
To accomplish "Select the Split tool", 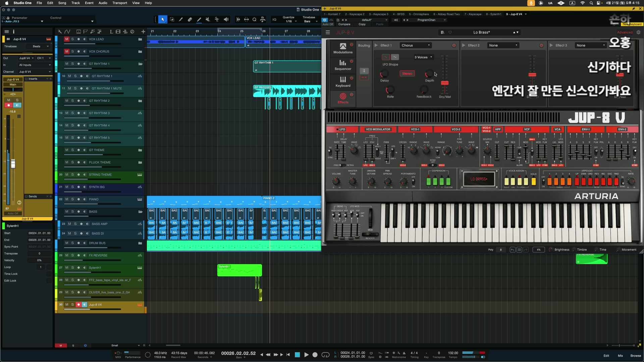I will pos(181,19).
